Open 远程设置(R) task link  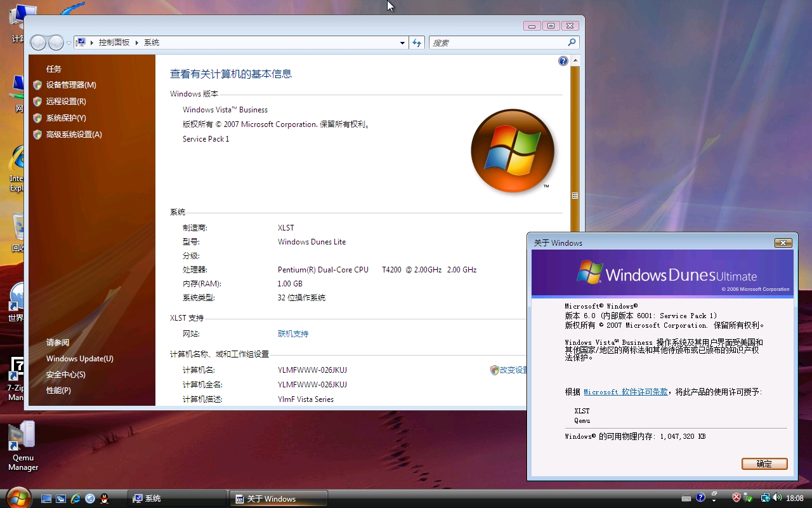(x=66, y=102)
